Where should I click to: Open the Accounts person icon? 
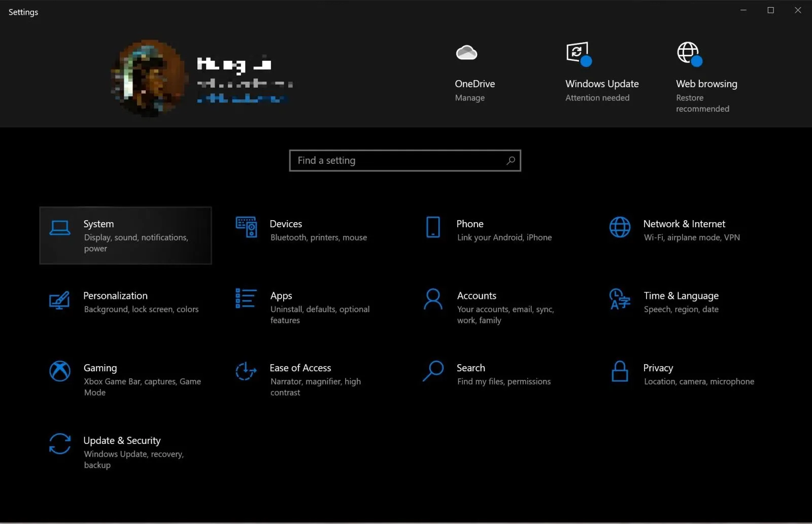point(433,299)
